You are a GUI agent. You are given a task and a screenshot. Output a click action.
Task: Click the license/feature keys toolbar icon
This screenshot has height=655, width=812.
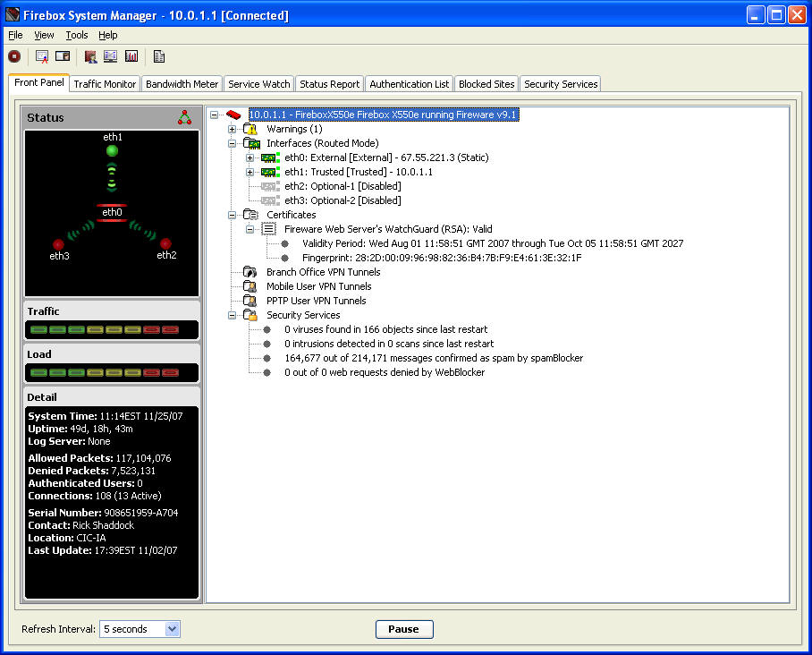(x=63, y=56)
